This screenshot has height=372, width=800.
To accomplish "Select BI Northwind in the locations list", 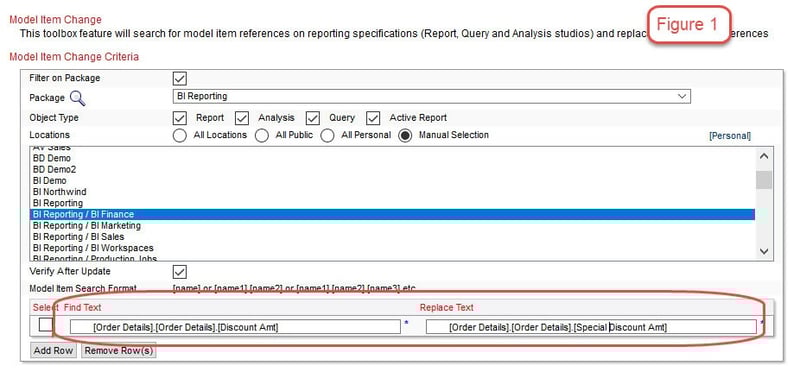I will [392, 192].
